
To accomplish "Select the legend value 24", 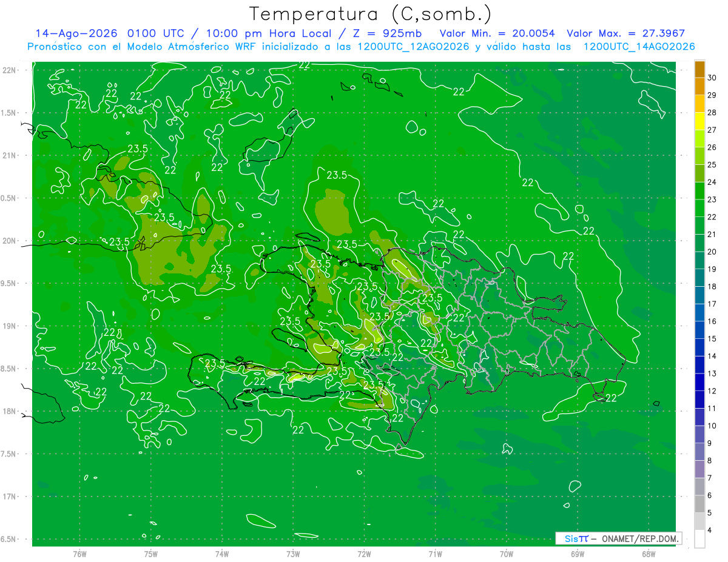I will [x=712, y=182].
